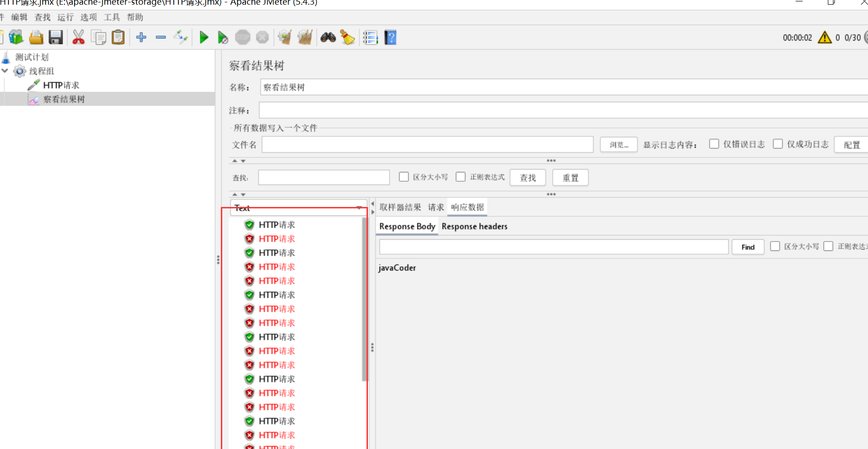Select 察看结果树 listener in test plan tree
Viewport: 868px width, 449px height.
[64, 99]
